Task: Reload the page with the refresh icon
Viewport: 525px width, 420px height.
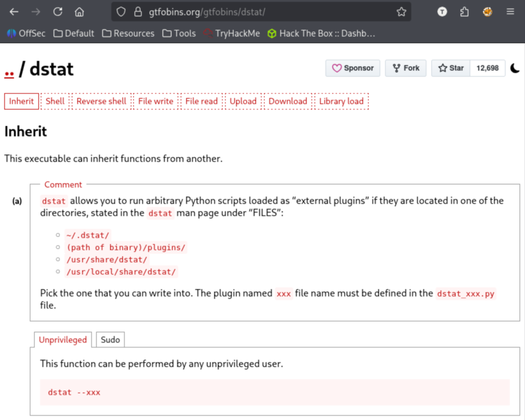Action: point(58,12)
